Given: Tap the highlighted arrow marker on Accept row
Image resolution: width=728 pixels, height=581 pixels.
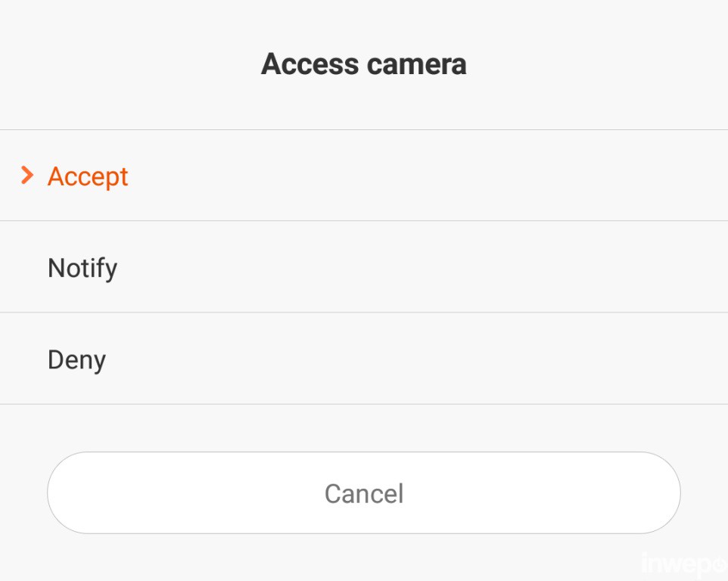Looking at the screenshot, I should 27,176.
